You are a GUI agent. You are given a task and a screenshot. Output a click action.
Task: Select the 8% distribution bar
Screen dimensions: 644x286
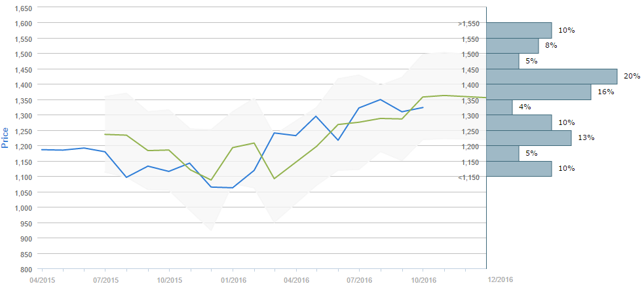pyautogui.click(x=512, y=46)
